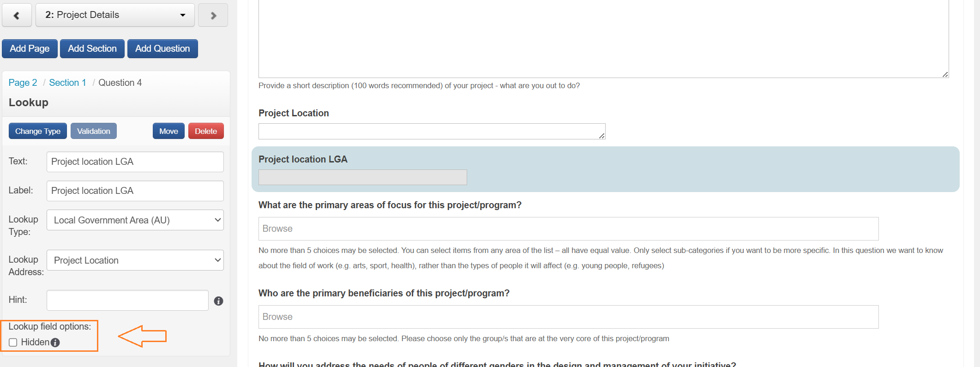
Task: Open the Validation settings
Action: (x=94, y=131)
